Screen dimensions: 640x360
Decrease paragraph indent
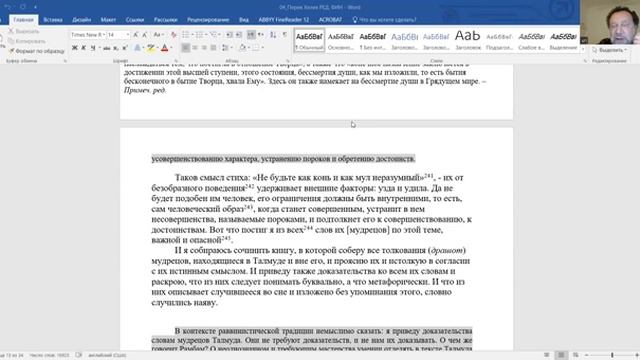coord(229,35)
